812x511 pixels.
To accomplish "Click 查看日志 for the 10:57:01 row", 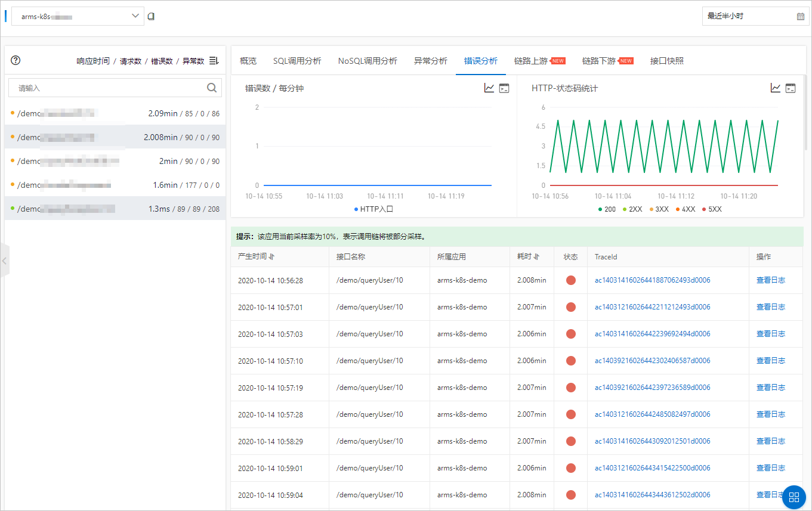I will click(771, 307).
